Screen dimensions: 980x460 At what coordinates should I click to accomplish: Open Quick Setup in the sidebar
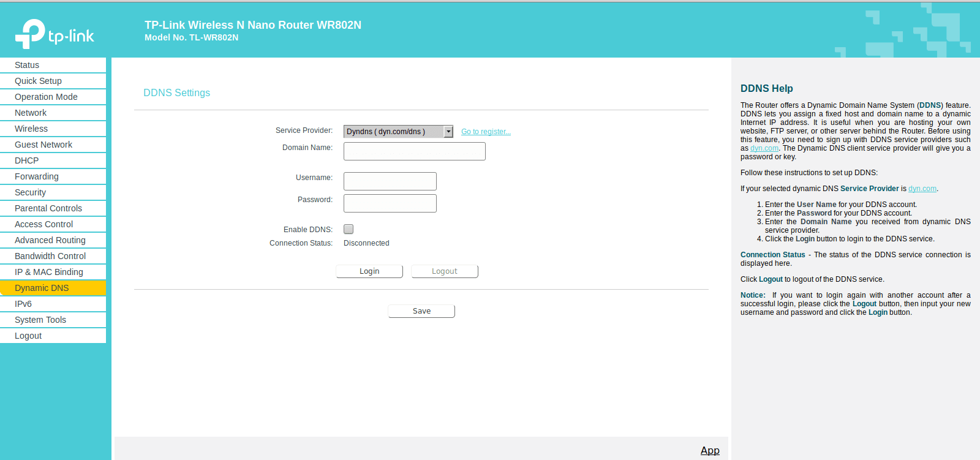click(x=53, y=81)
